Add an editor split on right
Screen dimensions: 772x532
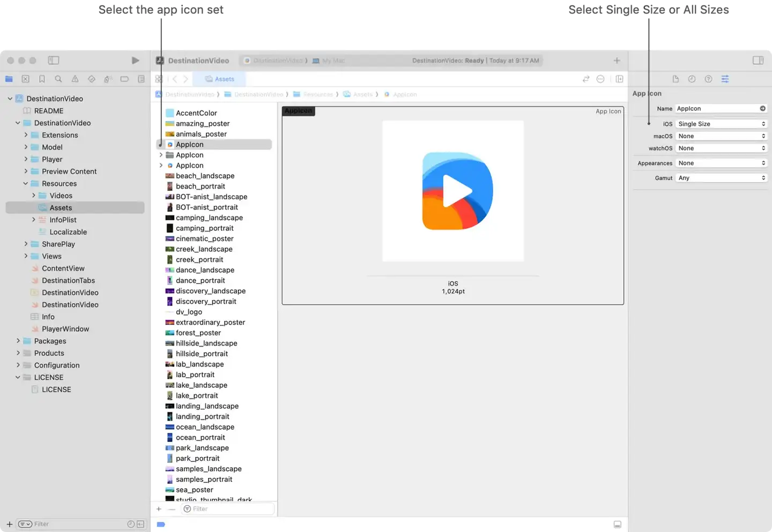click(x=619, y=79)
